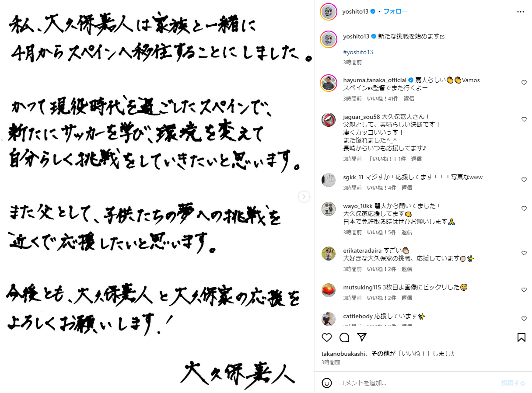The width and height of the screenshot is (532, 393).
Task: Like the sgkk_11 comment heart
Action: (524, 180)
